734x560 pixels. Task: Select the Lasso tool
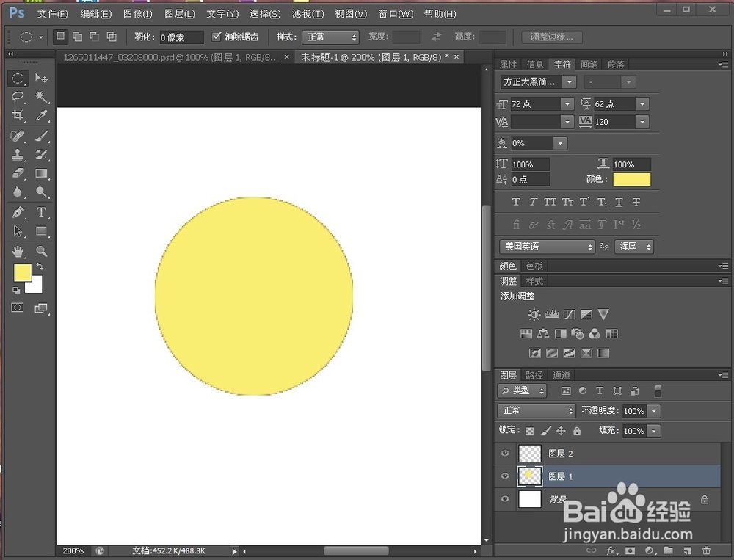pyautogui.click(x=18, y=97)
